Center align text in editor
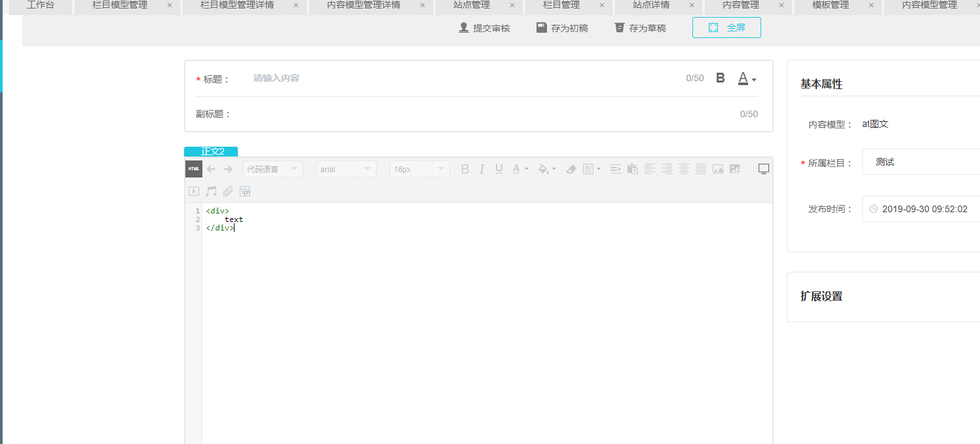 click(x=684, y=169)
